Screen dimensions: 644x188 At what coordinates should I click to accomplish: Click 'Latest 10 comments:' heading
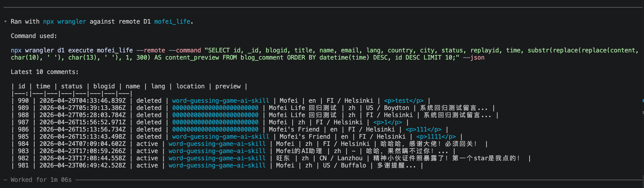click(x=45, y=72)
